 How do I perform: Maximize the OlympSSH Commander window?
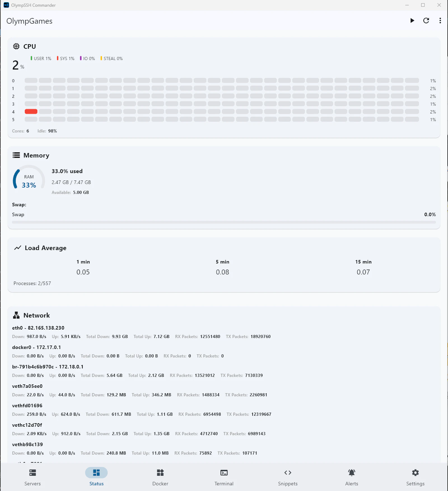423,5
